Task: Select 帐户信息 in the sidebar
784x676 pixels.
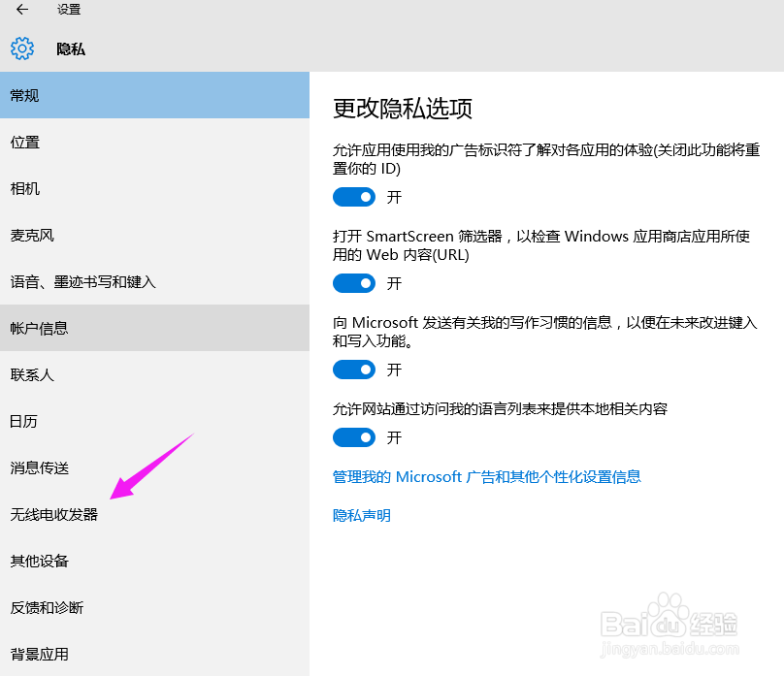Action: 154,328
